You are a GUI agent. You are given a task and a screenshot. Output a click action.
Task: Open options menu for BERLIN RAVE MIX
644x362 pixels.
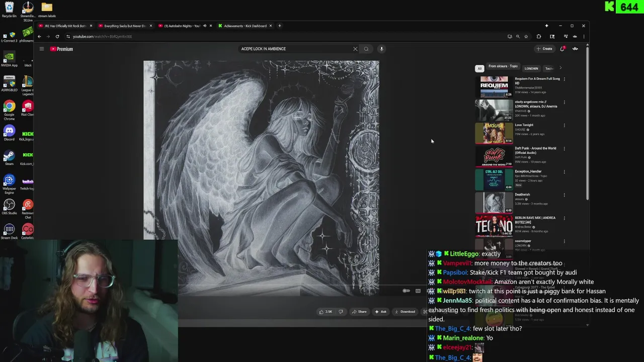tap(564, 218)
